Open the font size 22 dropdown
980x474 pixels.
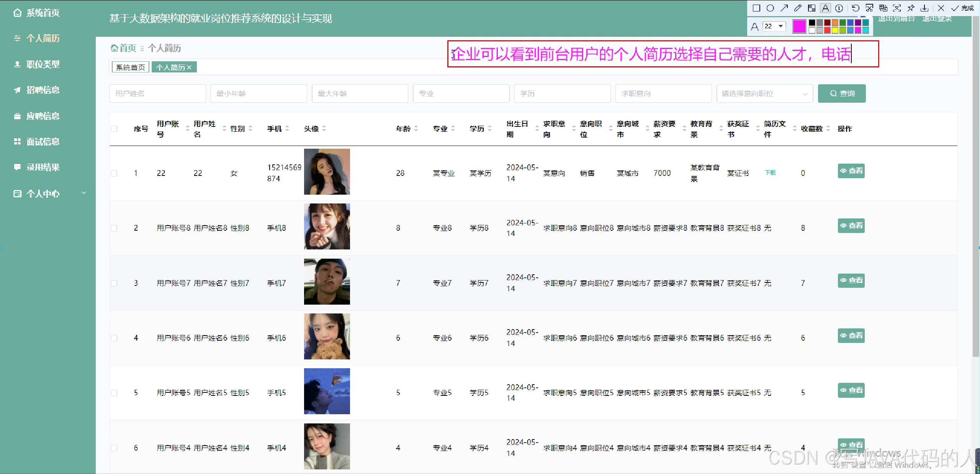click(x=774, y=26)
